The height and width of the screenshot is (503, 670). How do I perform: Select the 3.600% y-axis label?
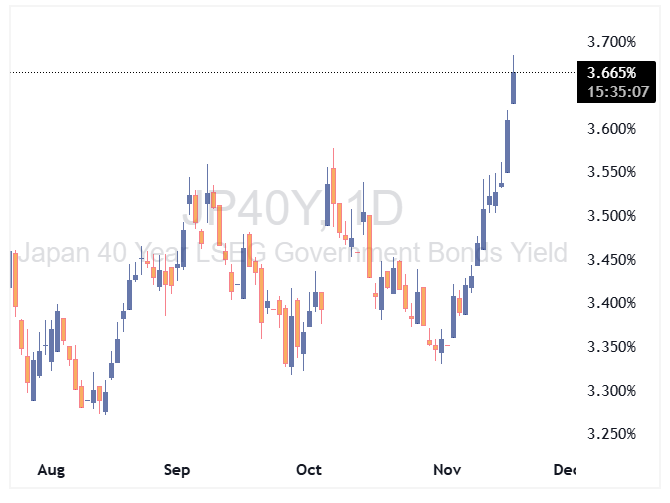(x=612, y=129)
